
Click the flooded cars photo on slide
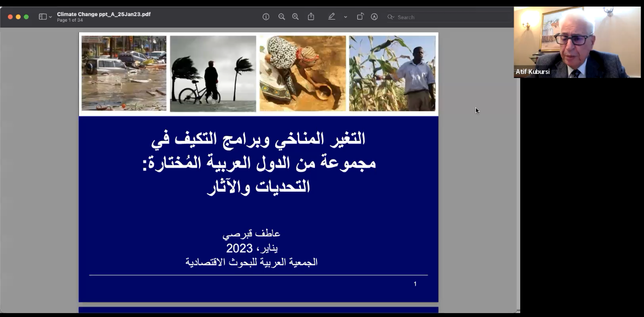124,73
